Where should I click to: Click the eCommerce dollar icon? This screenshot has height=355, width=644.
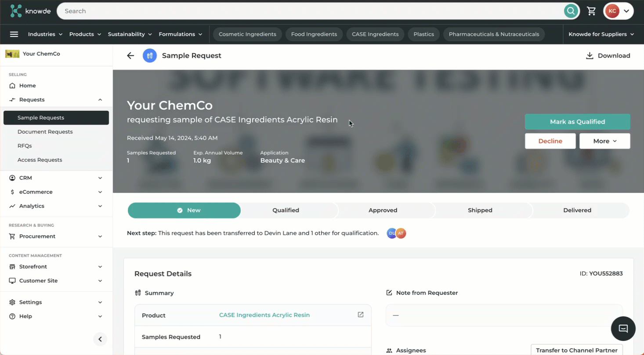(12, 192)
